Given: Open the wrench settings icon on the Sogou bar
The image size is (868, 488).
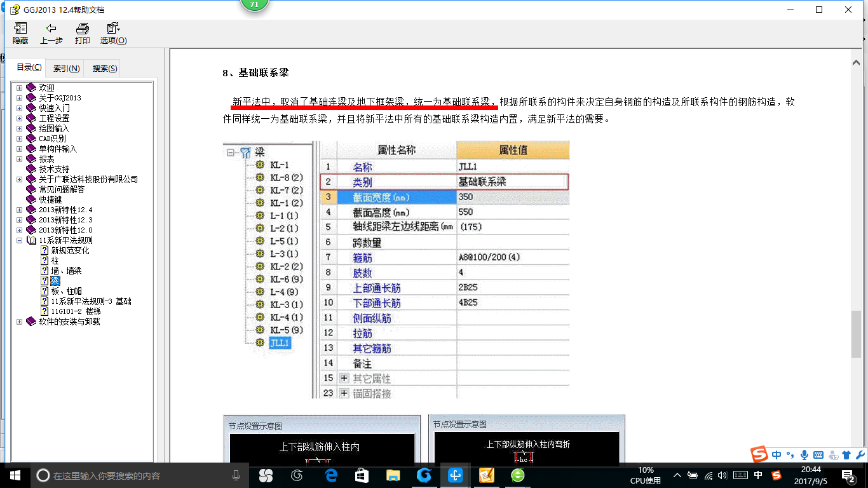Looking at the screenshot, I should (x=860, y=455).
